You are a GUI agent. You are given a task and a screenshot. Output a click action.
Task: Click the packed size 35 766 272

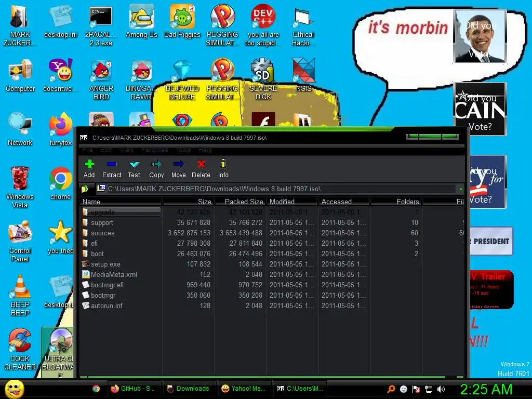coord(245,222)
